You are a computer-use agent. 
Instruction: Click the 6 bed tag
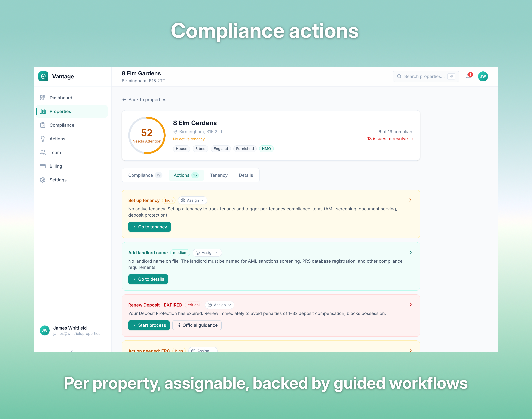(x=200, y=149)
